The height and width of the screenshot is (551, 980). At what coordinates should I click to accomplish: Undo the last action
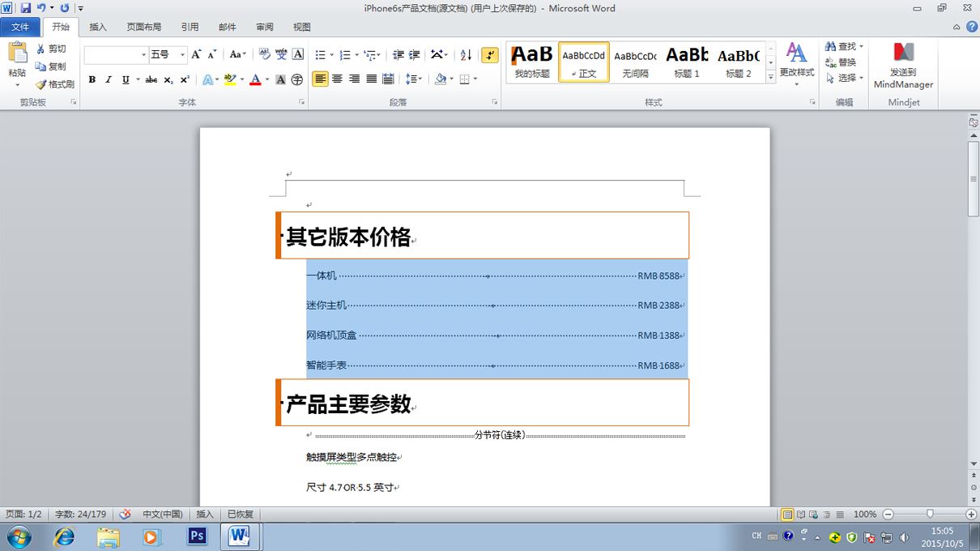click(41, 8)
